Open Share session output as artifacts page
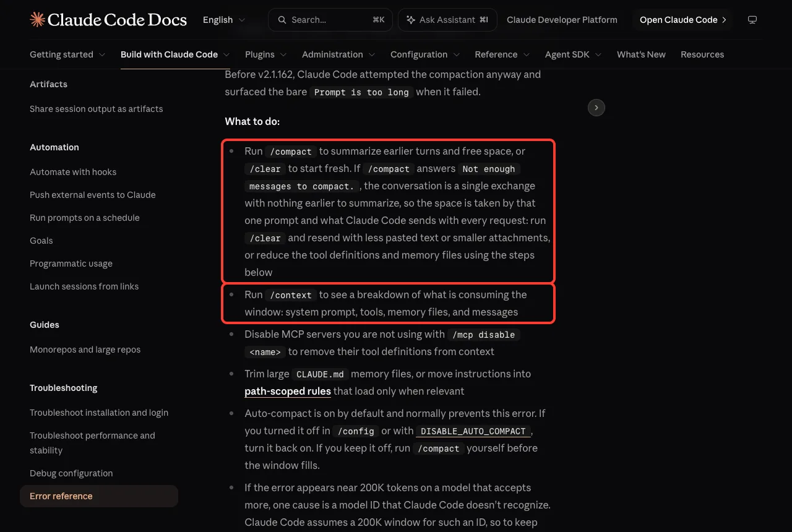792x532 pixels. click(97, 109)
